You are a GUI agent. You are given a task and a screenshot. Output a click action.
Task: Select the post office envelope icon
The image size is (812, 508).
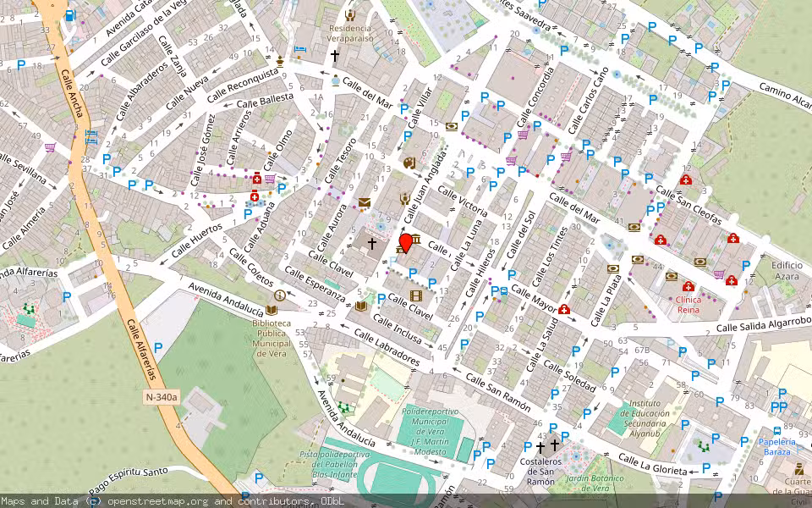point(364,202)
